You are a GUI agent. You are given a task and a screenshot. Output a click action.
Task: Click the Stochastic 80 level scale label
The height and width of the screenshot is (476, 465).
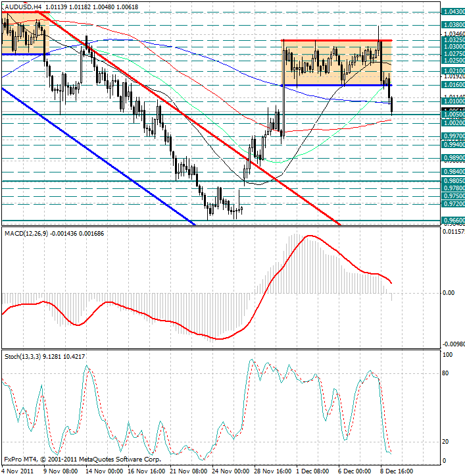point(445,373)
